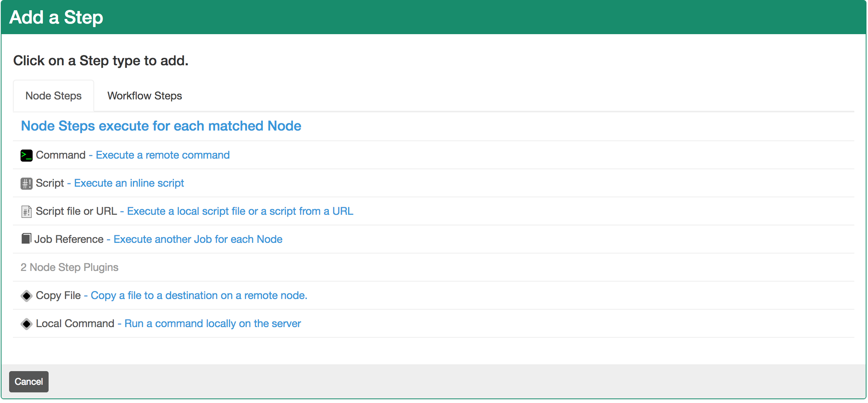Click the Script hash-bang icon

(x=26, y=183)
